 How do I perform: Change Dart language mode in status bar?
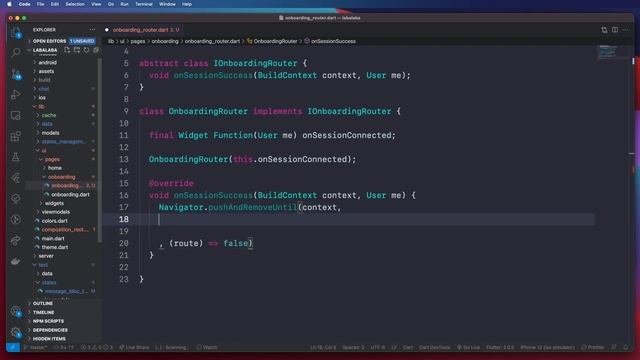point(408,347)
